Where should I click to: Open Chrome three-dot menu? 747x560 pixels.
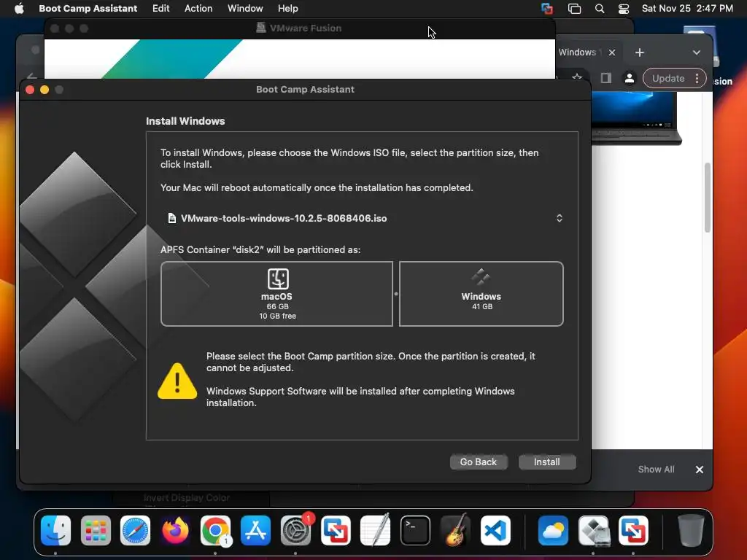pyautogui.click(x=697, y=78)
